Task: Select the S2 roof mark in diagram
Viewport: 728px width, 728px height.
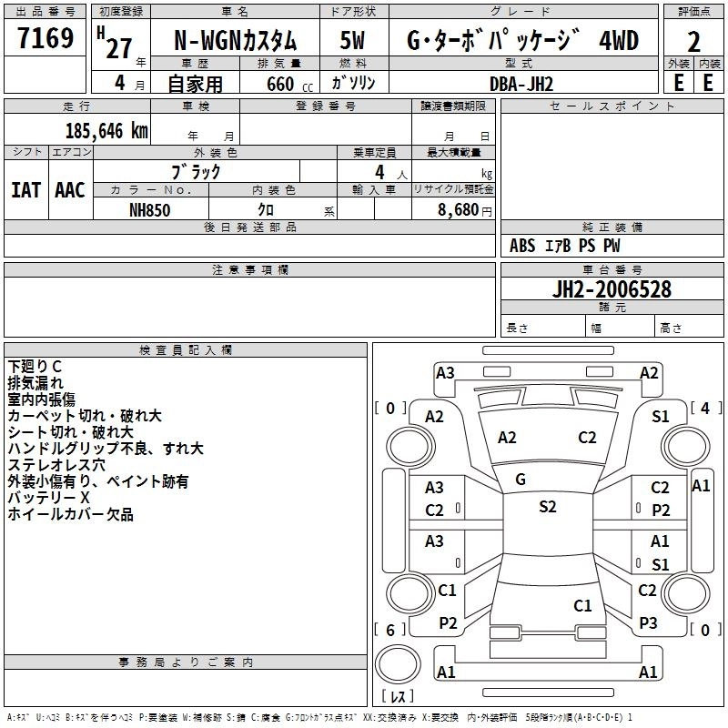Action: (548, 507)
